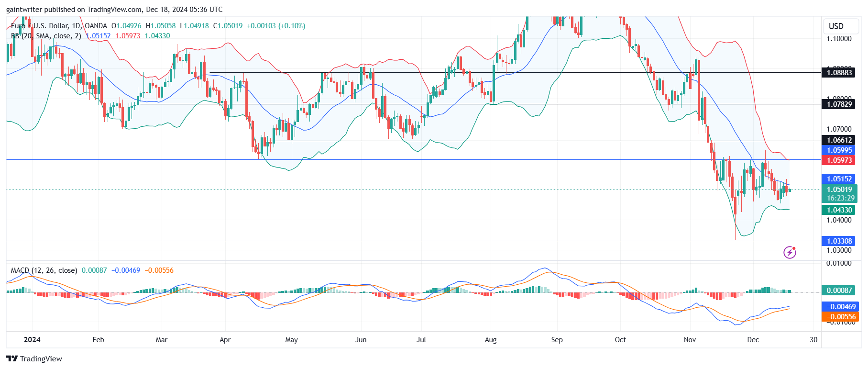Click the 1.10000 price scale label

839,39
